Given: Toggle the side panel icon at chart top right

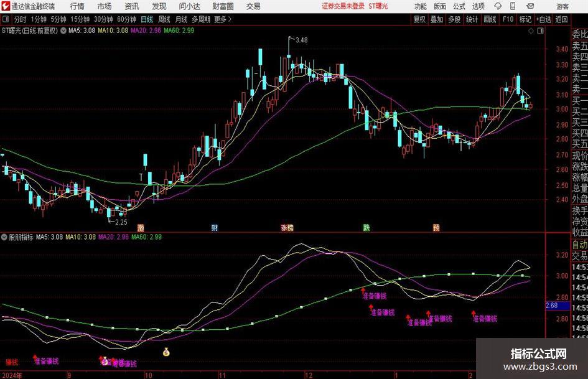Looking at the screenshot, I should 540,31.
